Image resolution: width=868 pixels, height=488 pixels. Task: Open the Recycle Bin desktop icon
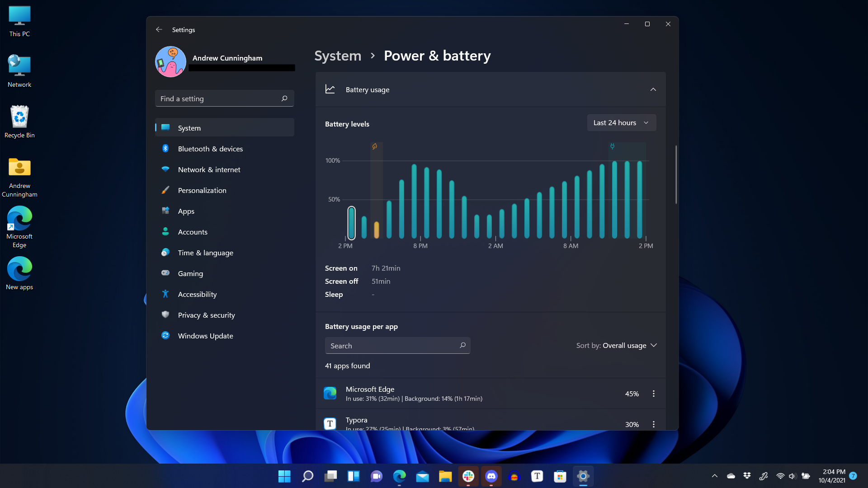click(19, 122)
